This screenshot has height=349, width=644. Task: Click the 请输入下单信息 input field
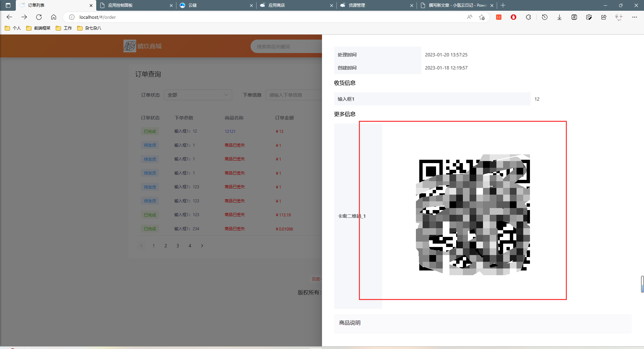[x=294, y=95]
